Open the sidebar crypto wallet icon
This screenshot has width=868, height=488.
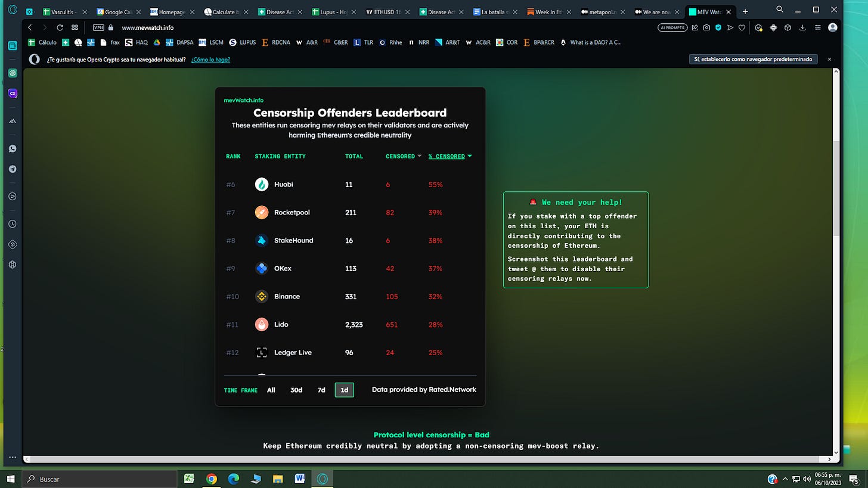tap(13, 45)
